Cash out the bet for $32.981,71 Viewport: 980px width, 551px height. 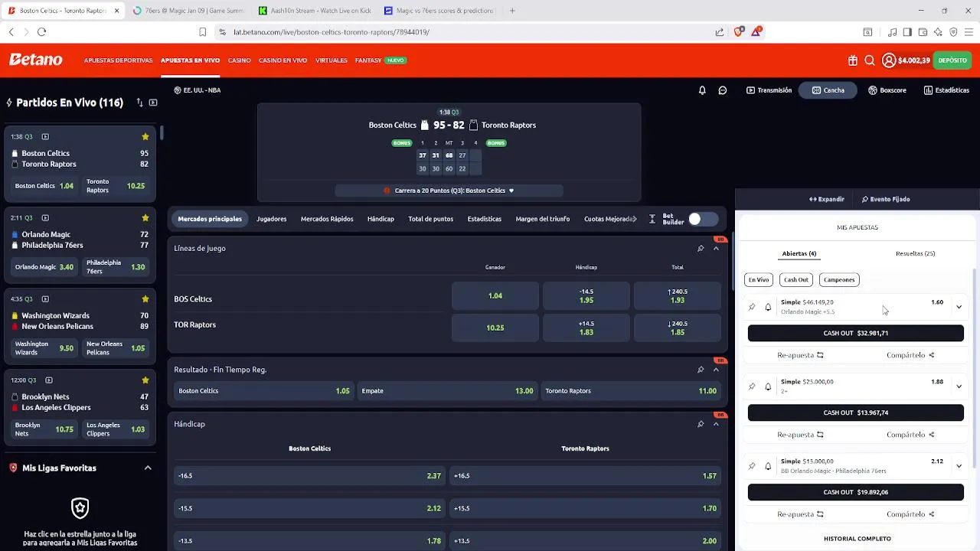click(856, 333)
